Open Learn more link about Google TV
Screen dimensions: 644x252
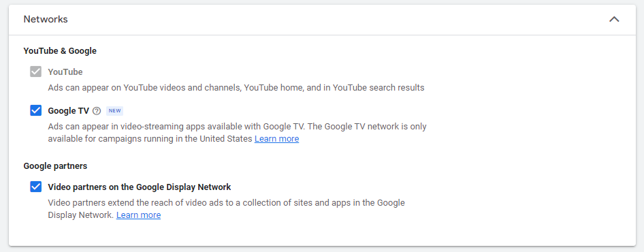[277, 139]
